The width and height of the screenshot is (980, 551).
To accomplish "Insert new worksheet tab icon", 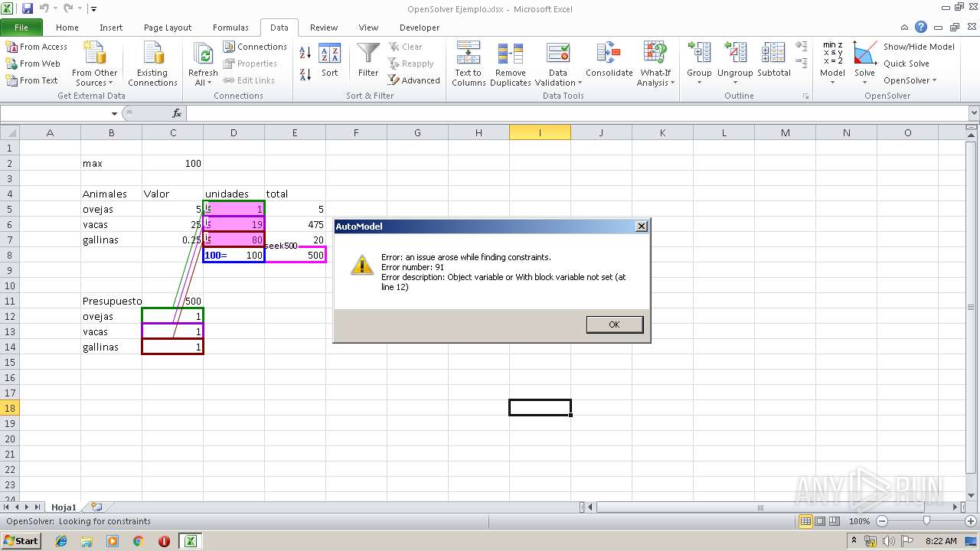I will coord(96,507).
